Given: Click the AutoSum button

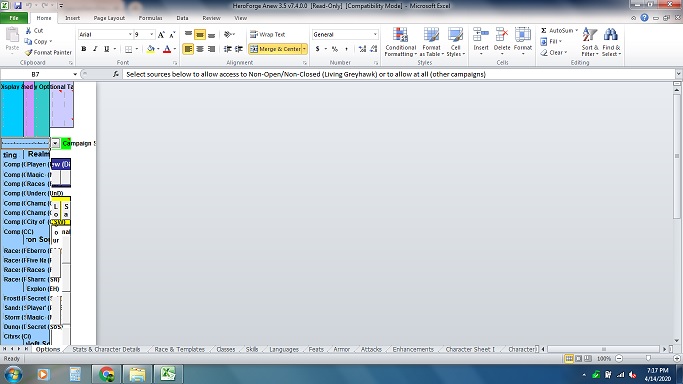Looking at the screenshot, I should click(557, 30).
